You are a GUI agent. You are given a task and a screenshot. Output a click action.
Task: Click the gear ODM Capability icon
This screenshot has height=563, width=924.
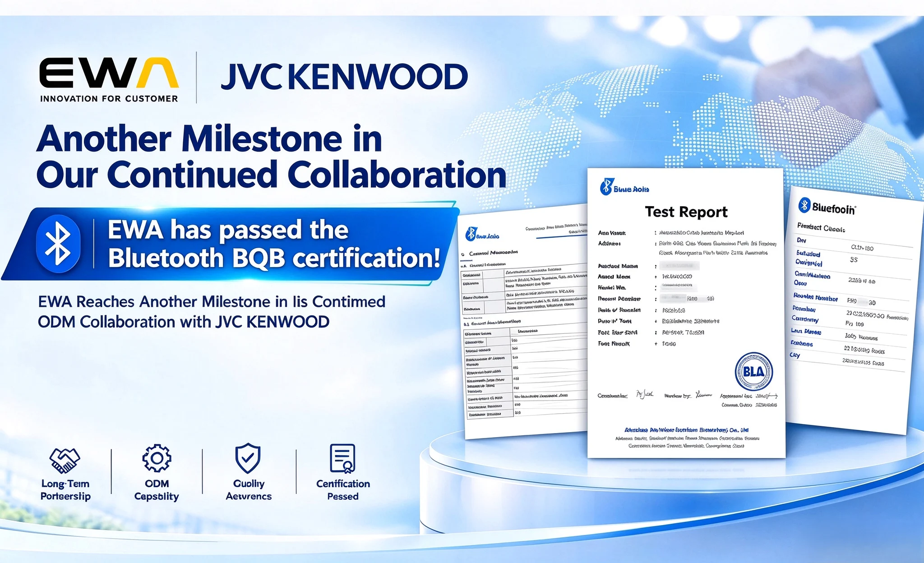coord(157,458)
